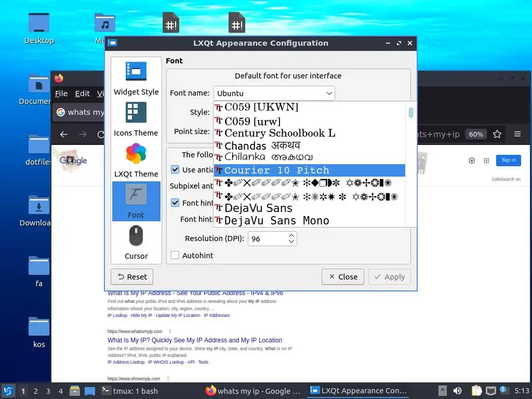
Task: Click the Reset button
Action: (x=132, y=277)
